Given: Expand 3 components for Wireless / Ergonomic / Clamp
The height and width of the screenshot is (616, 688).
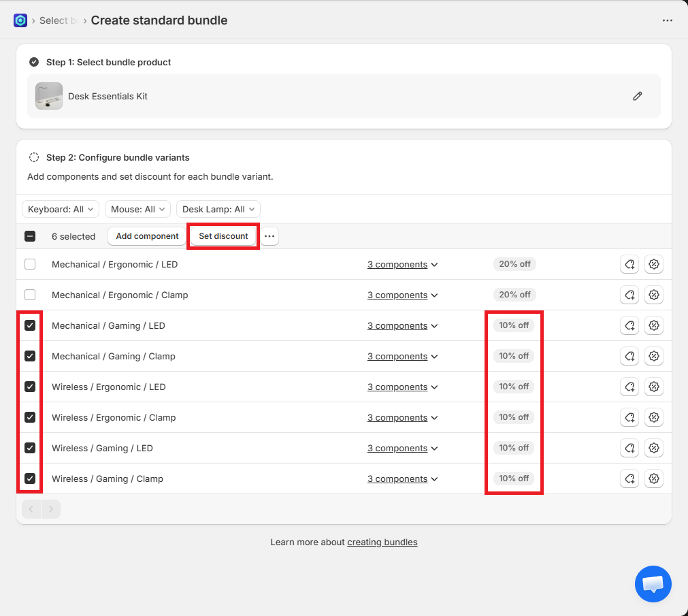Looking at the screenshot, I should (402, 417).
